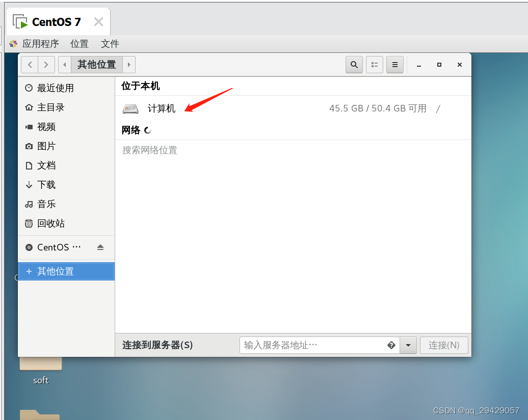Viewport: 528px width, 420px height.
Task: Open the 位置 menu in the top bar
Action: click(x=79, y=44)
